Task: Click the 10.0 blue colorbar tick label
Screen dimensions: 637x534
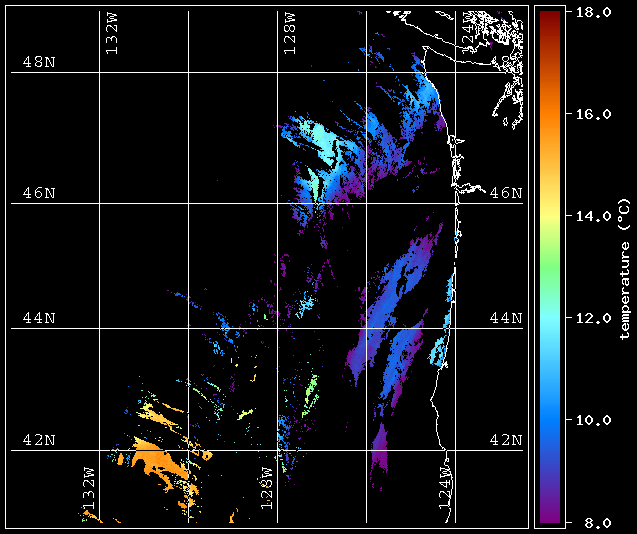Action: click(x=594, y=420)
